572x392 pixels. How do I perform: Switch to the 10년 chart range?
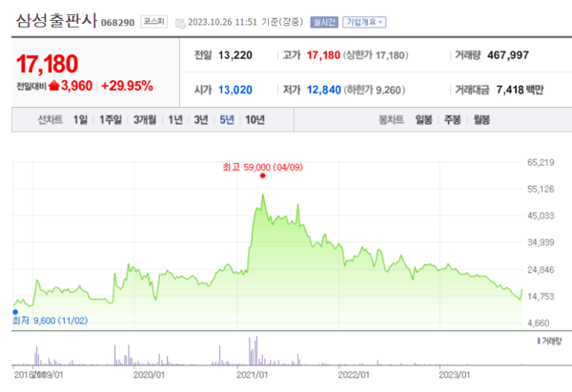(x=255, y=120)
